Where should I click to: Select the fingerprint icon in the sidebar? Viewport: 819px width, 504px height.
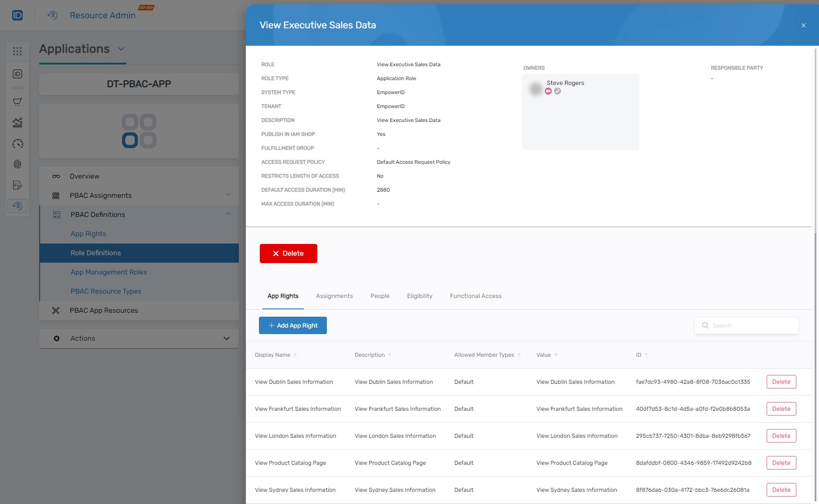[17, 164]
